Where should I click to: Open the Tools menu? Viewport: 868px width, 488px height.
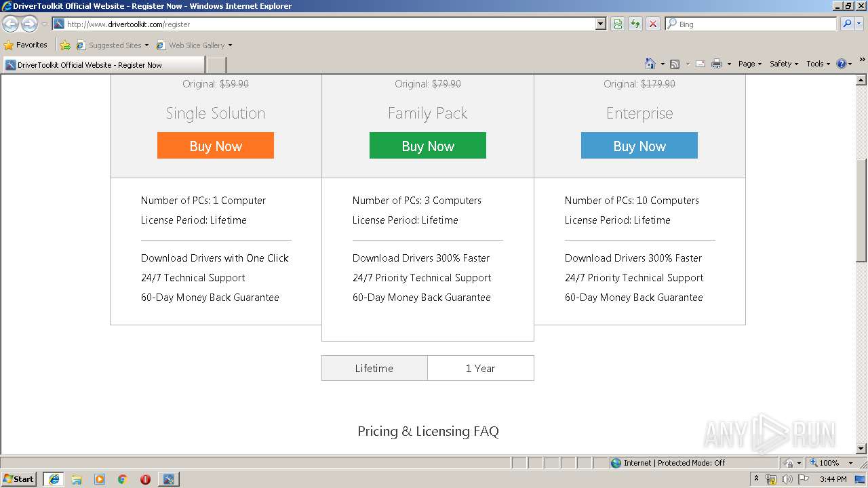[x=818, y=64]
